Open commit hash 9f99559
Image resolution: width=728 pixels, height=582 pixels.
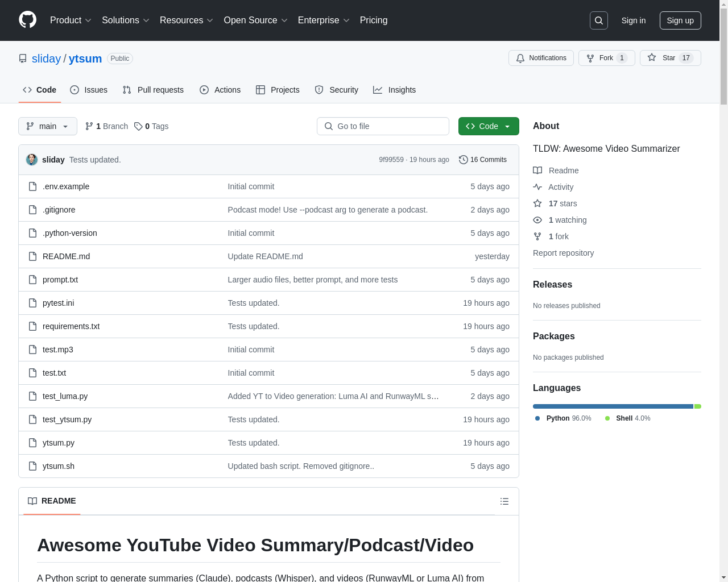391,160
